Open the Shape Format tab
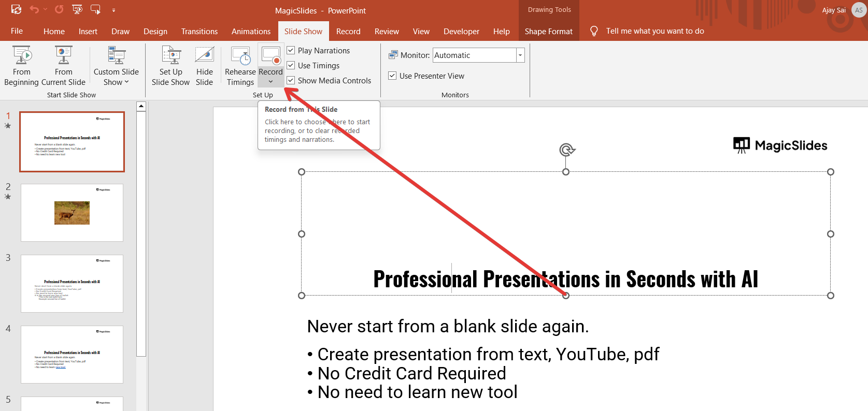 (549, 31)
